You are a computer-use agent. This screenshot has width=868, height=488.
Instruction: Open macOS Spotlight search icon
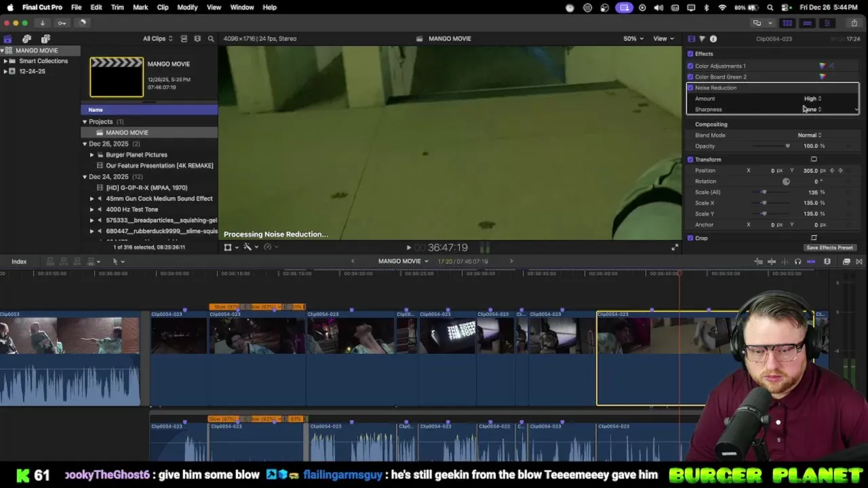point(770,7)
